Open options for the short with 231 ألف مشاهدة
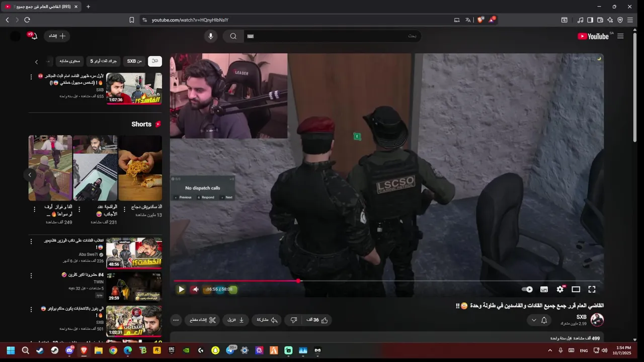Image resolution: width=644 pixels, height=362 pixels. [79, 209]
